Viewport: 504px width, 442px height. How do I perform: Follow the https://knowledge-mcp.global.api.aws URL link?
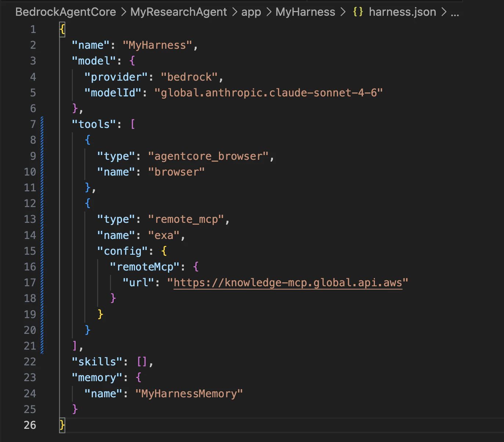(x=288, y=283)
